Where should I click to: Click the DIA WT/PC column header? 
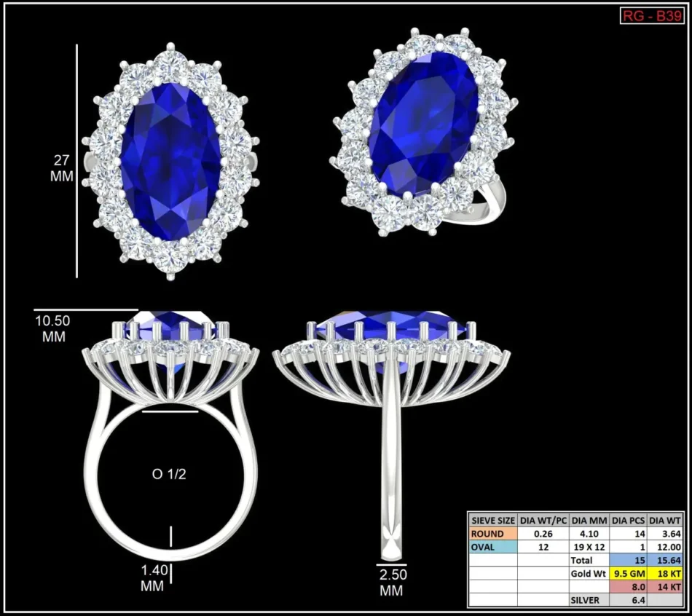point(543,520)
